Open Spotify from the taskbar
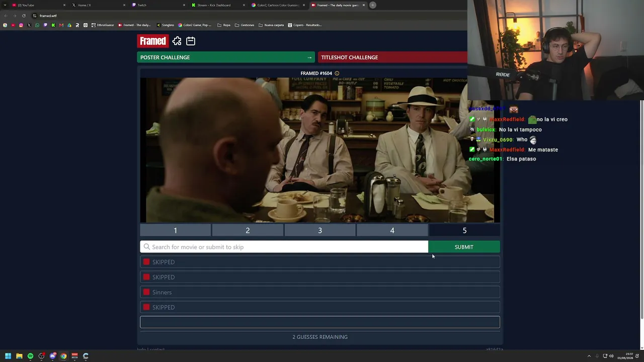 click(x=30, y=356)
